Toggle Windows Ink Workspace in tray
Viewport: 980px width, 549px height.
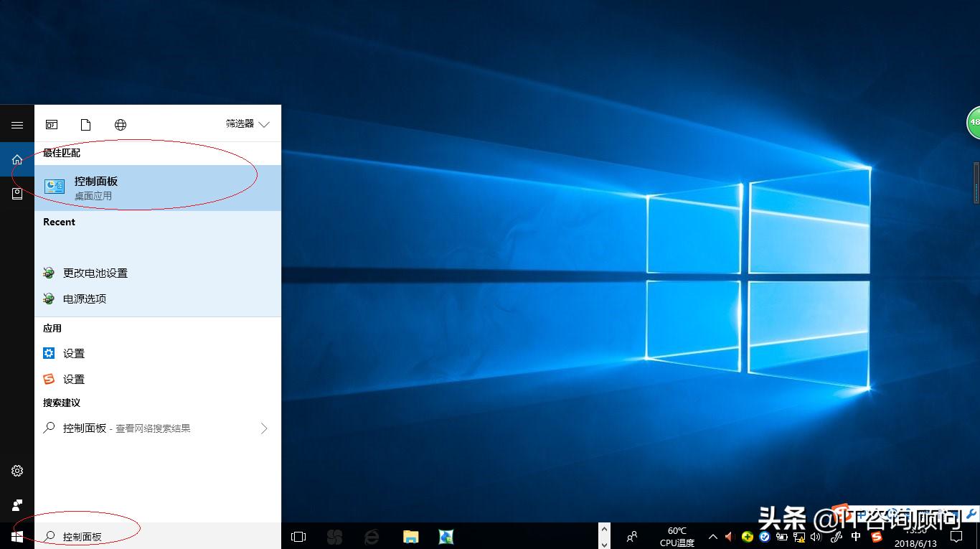coord(836,536)
